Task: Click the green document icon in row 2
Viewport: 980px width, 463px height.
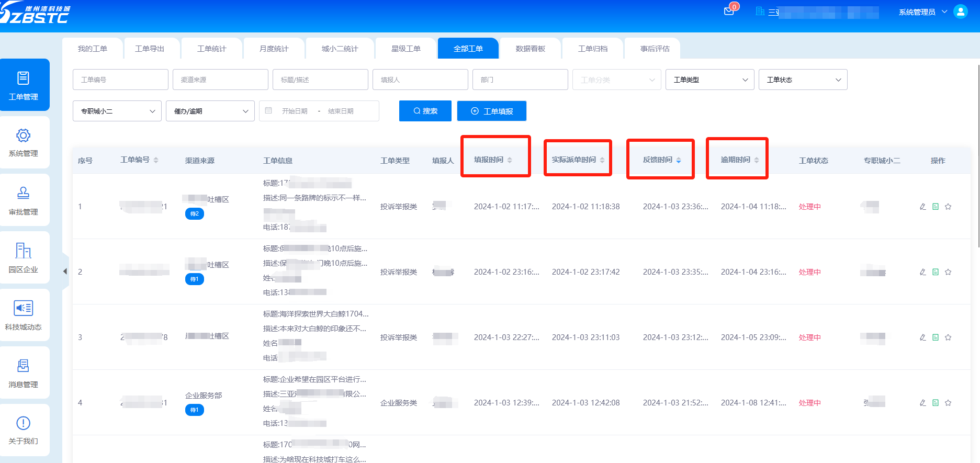Action: tap(936, 272)
